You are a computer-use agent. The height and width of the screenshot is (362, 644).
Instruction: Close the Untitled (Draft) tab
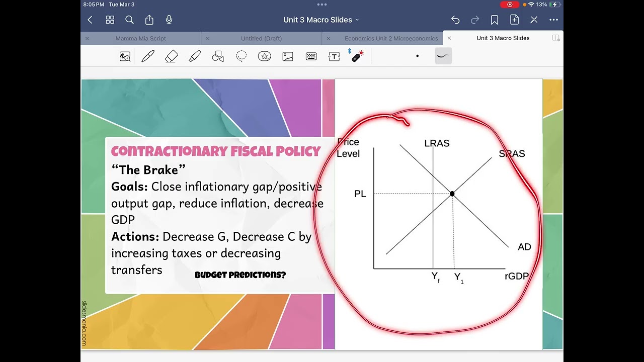[208, 38]
